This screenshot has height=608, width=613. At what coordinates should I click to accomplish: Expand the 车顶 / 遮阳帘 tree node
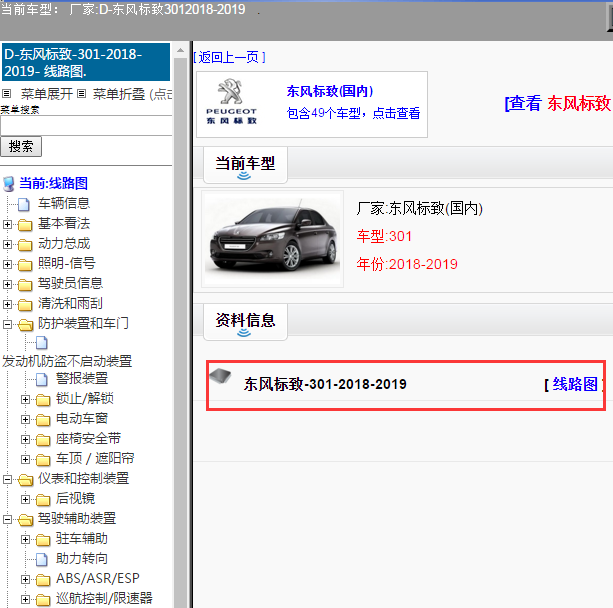(x=25, y=459)
